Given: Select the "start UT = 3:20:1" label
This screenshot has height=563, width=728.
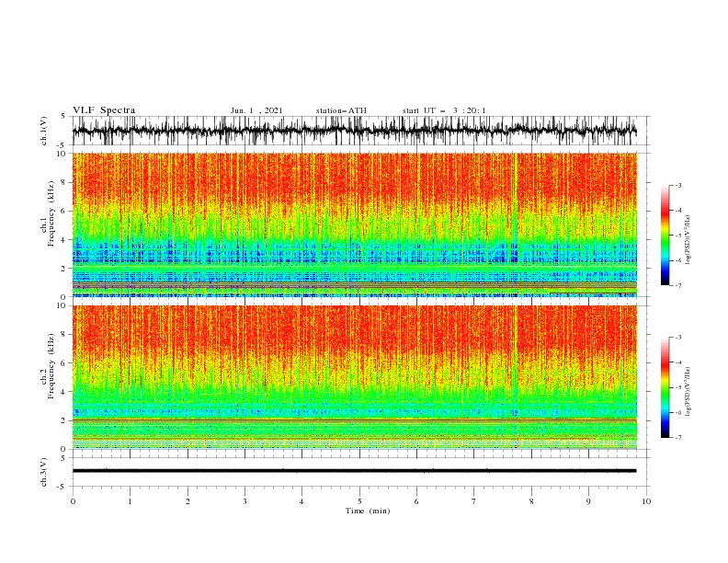Looking at the screenshot, I should coord(444,110).
